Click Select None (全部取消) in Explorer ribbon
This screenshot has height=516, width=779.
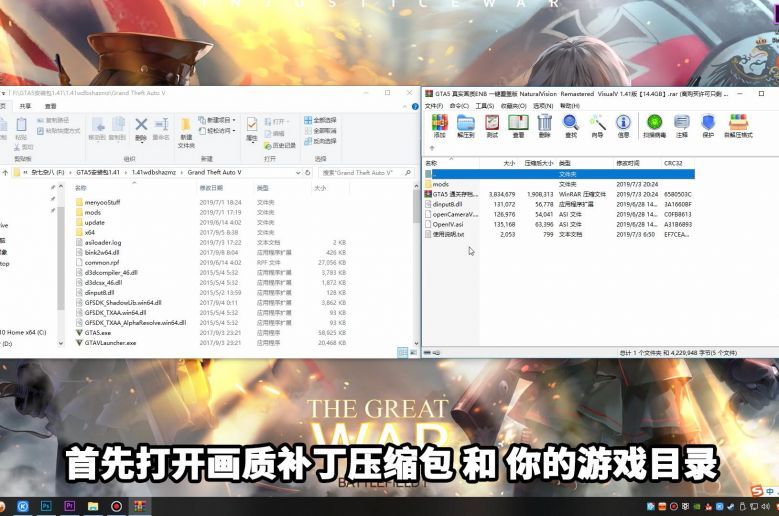pos(320,131)
